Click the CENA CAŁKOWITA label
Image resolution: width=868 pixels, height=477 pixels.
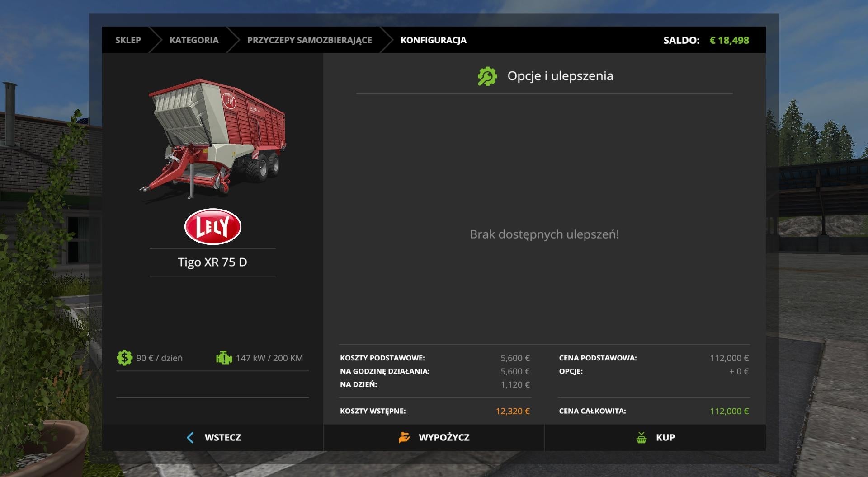592,411
